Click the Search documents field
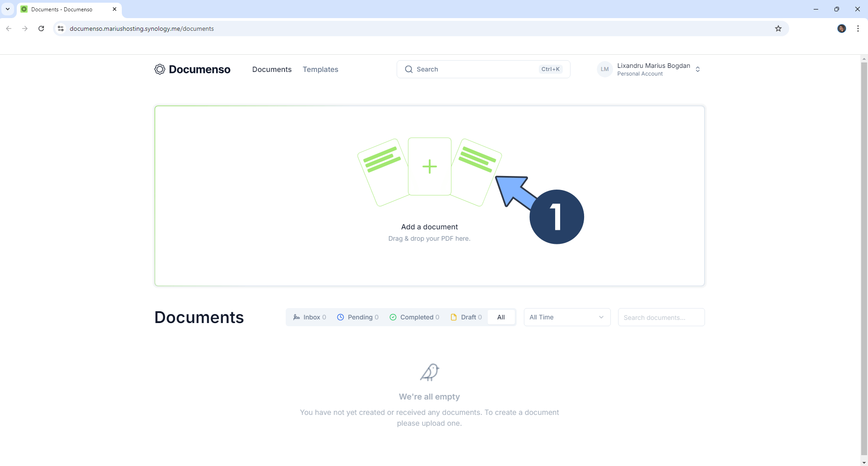Screen dimensions: 868x466 coord(661,317)
